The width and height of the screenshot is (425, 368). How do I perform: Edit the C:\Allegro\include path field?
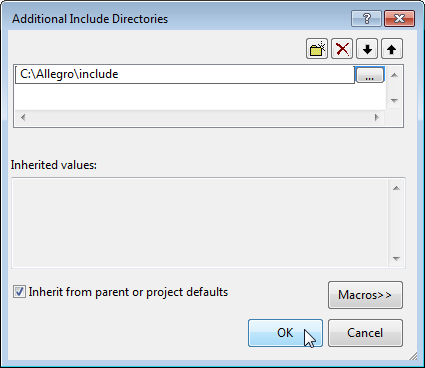pos(185,74)
